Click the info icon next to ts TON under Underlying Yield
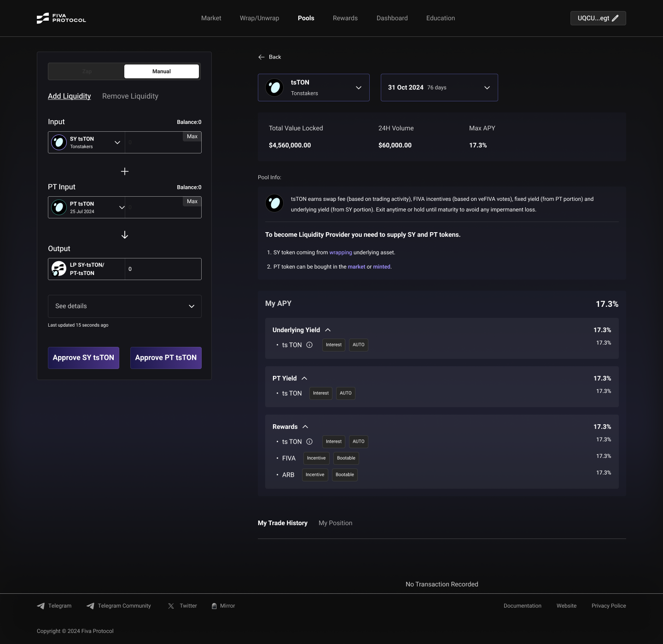 [x=309, y=345]
